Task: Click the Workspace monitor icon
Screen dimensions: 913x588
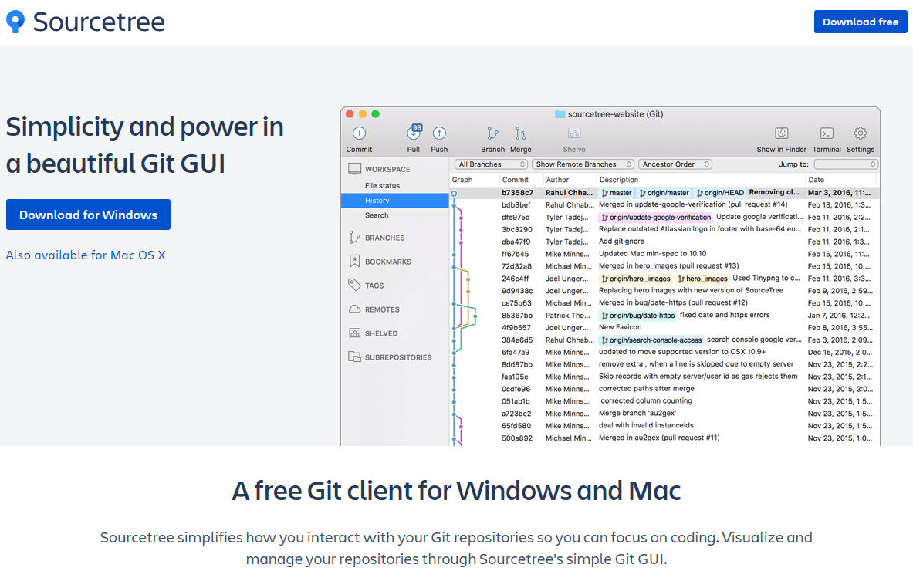Action: 354,169
